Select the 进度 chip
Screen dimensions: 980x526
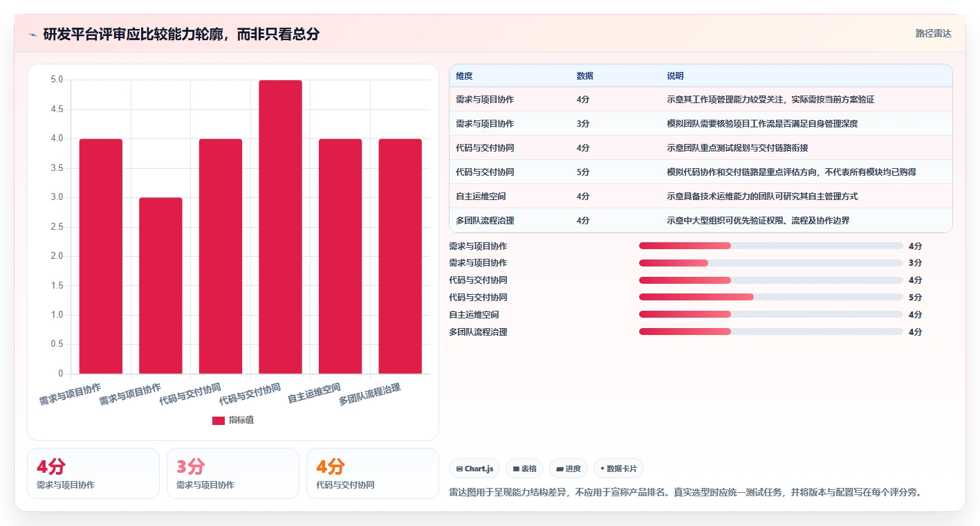click(568, 469)
